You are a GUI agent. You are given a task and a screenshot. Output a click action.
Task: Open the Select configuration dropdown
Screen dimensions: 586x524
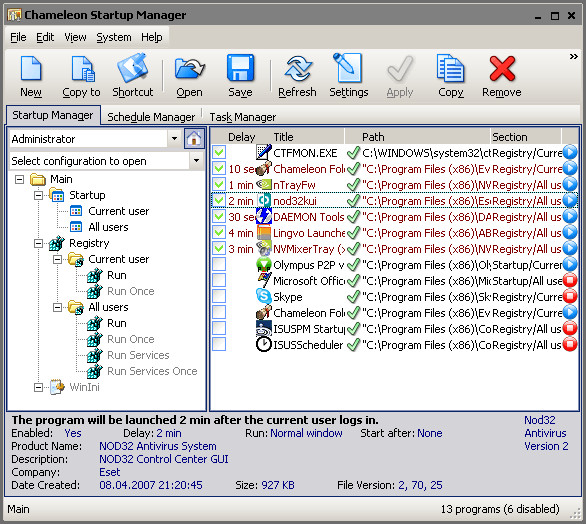(197, 161)
